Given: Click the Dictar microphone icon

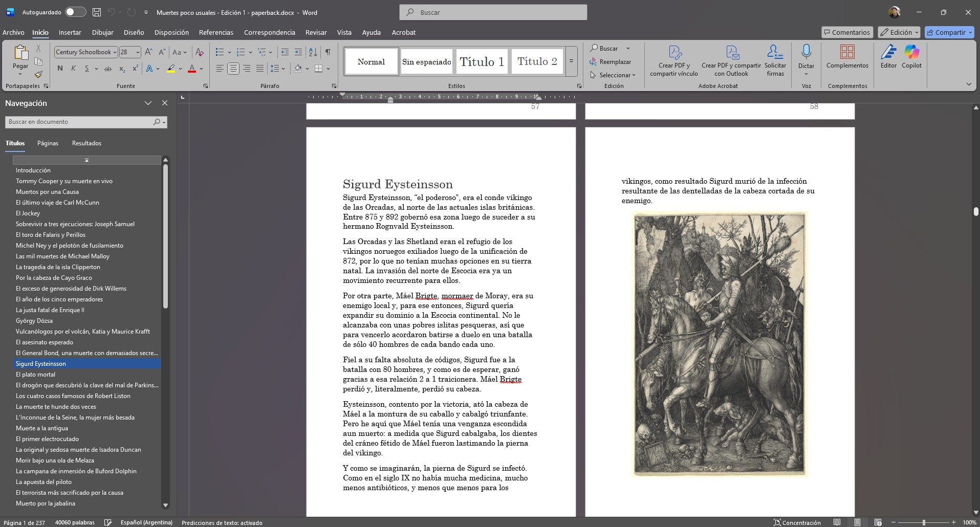Looking at the screenshot, I should pos(806,52).
